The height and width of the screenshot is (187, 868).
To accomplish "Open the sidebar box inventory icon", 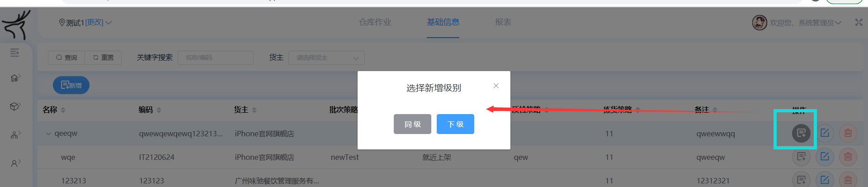I will pos(15,106).
